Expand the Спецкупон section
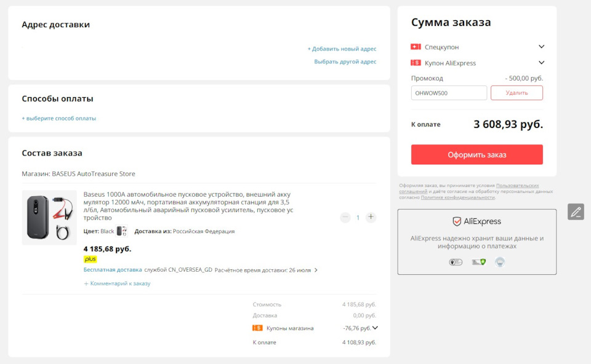 click(541, 46)
